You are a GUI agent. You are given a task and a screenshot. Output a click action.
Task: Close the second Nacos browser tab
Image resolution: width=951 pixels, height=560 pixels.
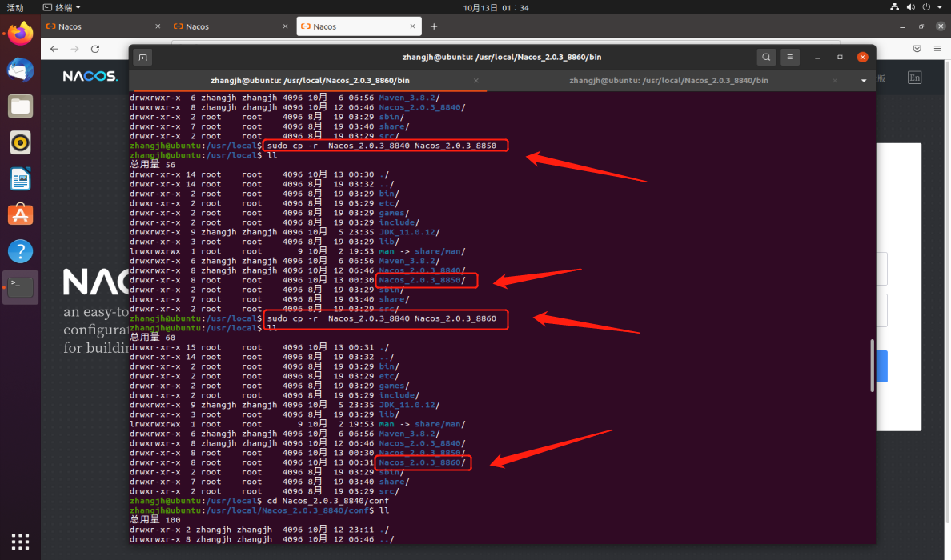[x=285, y=26]
